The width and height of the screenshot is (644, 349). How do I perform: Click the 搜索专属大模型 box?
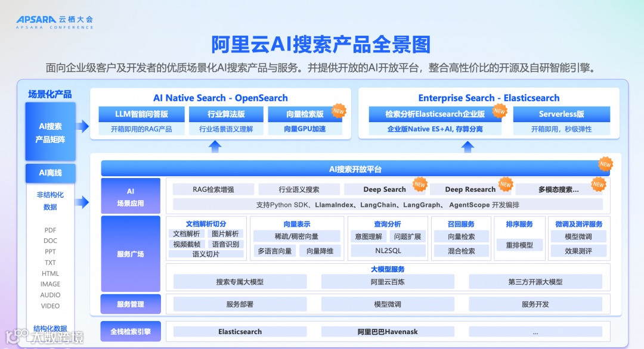coord(240,282)
